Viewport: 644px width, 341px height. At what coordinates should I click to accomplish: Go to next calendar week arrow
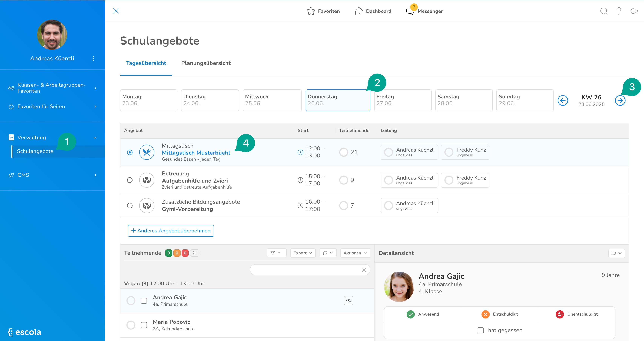click(x=620, y=101)
